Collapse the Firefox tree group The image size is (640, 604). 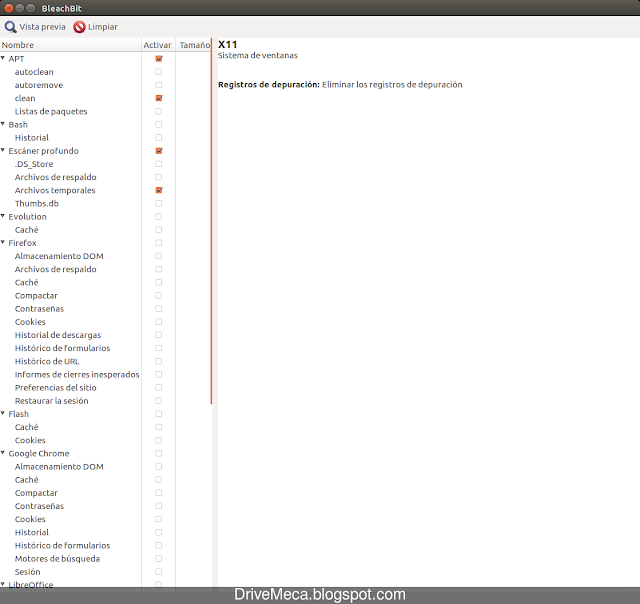(x=3, y=242)
